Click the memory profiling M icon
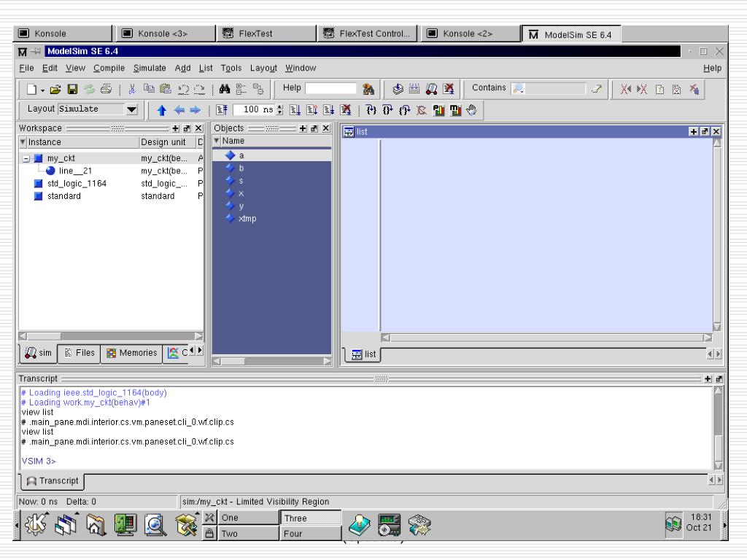This screenshot has height=560, width=747. (x=455, y=111)
